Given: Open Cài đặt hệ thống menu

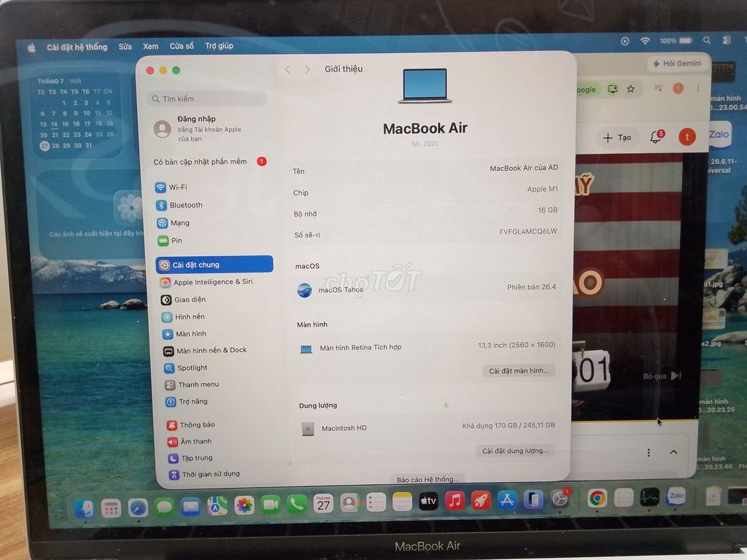Looking at the screenshot, I should point(77,47).
